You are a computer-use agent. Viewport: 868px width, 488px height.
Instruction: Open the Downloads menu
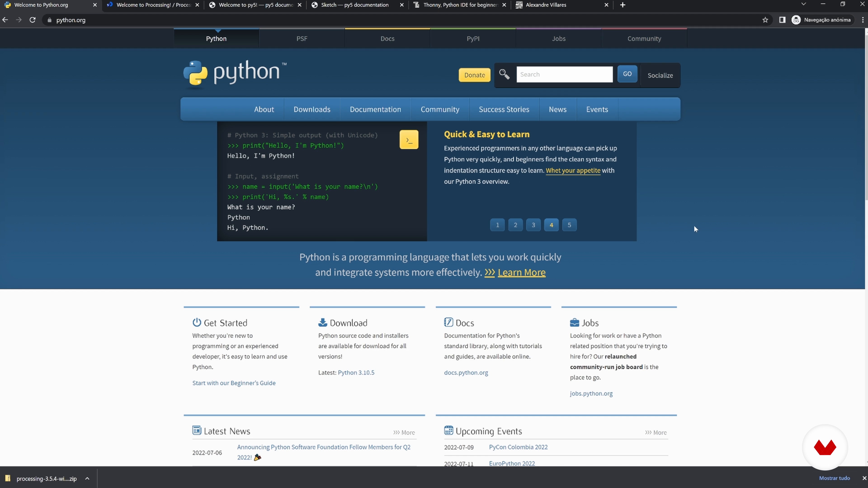click(x=312, y=109)
